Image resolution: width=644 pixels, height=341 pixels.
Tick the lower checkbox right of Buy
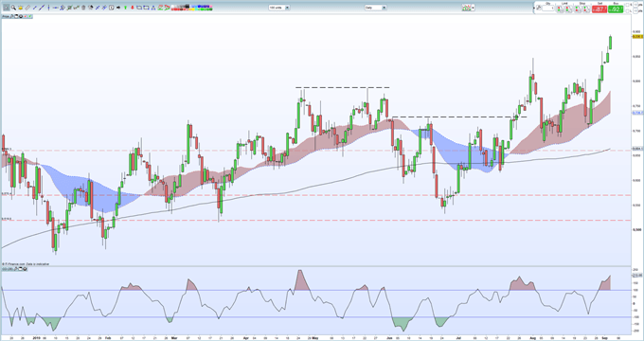pos(627,11)
